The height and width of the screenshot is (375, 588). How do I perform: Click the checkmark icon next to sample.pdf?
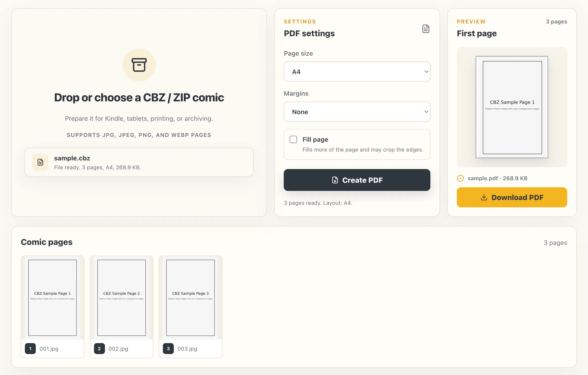click(x=460, y=178)
